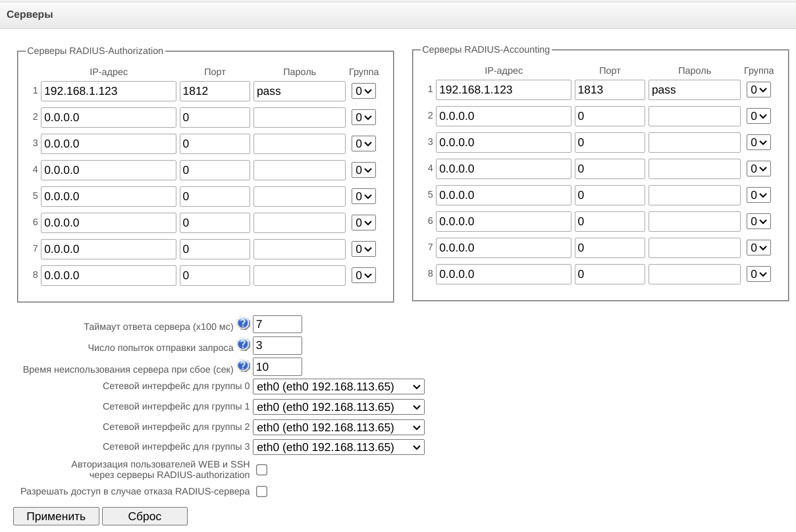Click port field showing 1813 in Accounting
Screen dimensions: 796x532
point(610,90)
